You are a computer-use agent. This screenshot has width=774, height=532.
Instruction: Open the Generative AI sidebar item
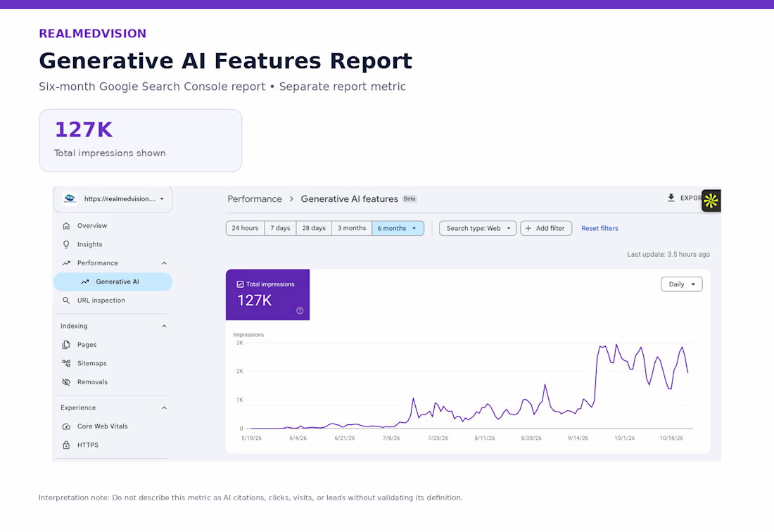pyautogui.click(x=113, y=281)
